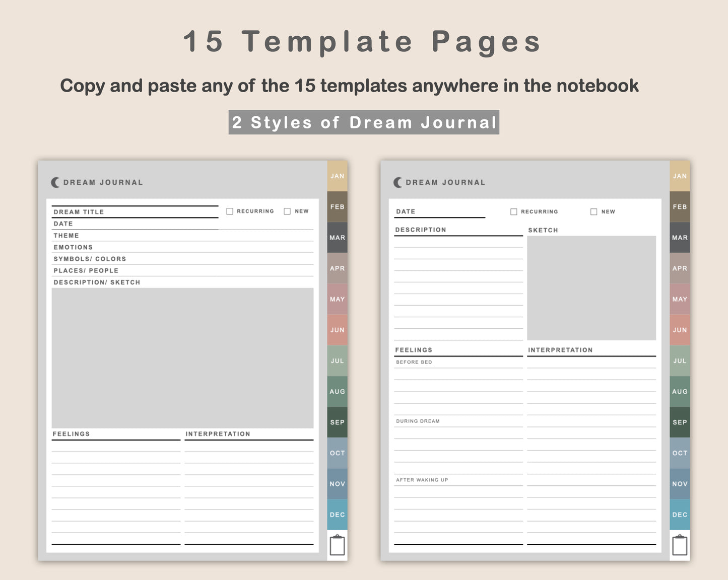Click the During Dream line
Screen dimensions: 728x580
[x=458, y=421]
